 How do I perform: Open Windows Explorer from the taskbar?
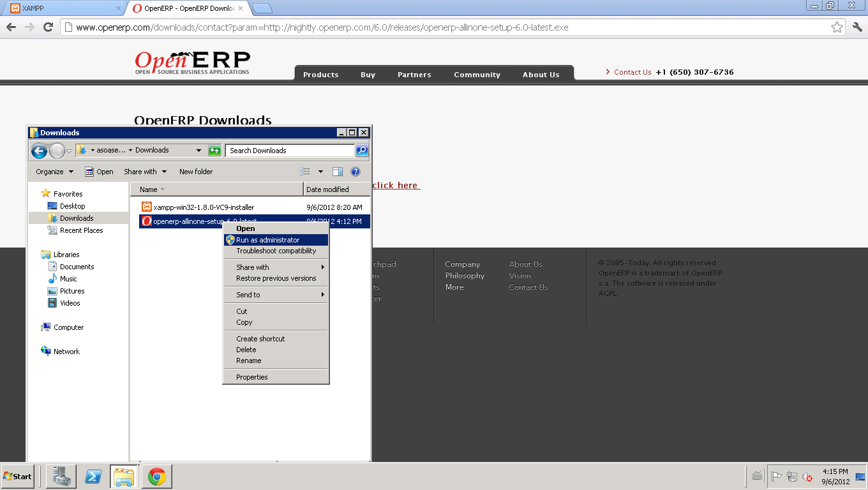123,476
